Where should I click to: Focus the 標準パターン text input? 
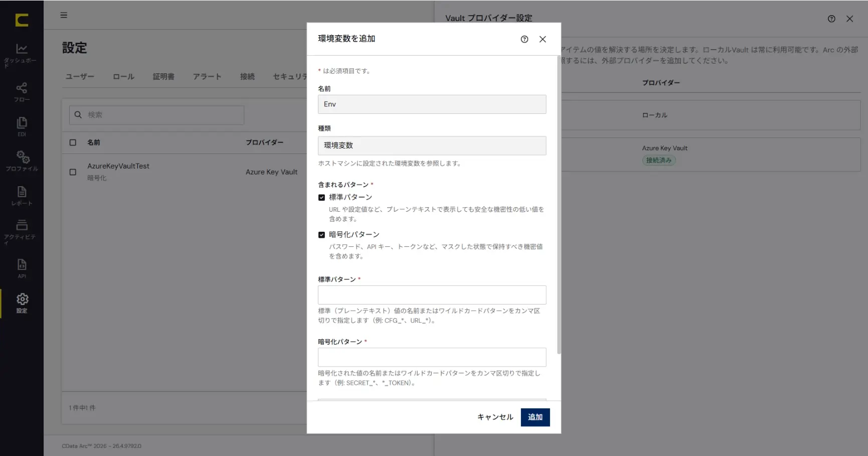(x=432, y=295)
